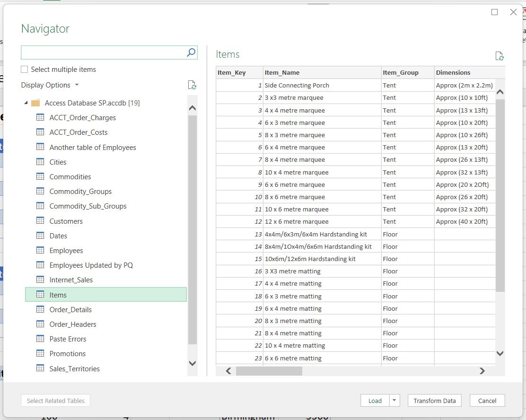Select the Customers table icon
The width and height of the screenshot is (526, 420).
[x=40, y=221]
